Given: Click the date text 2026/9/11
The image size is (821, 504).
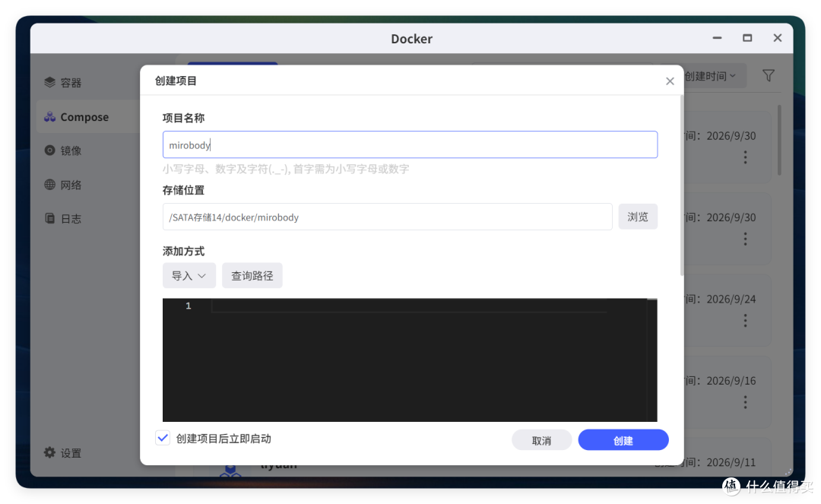Looking at the screenshot, I should pyautogui.click(x=731, y=462).
